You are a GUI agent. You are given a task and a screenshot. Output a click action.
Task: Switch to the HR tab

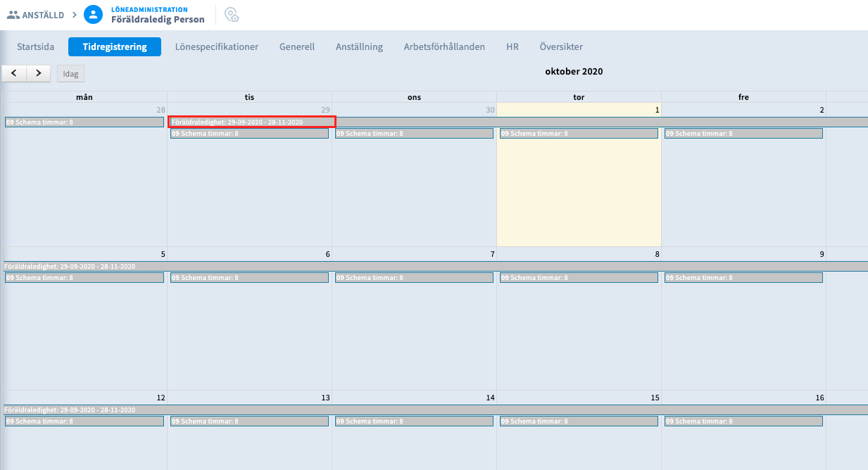pyautogui.click(x=512, y=47)
